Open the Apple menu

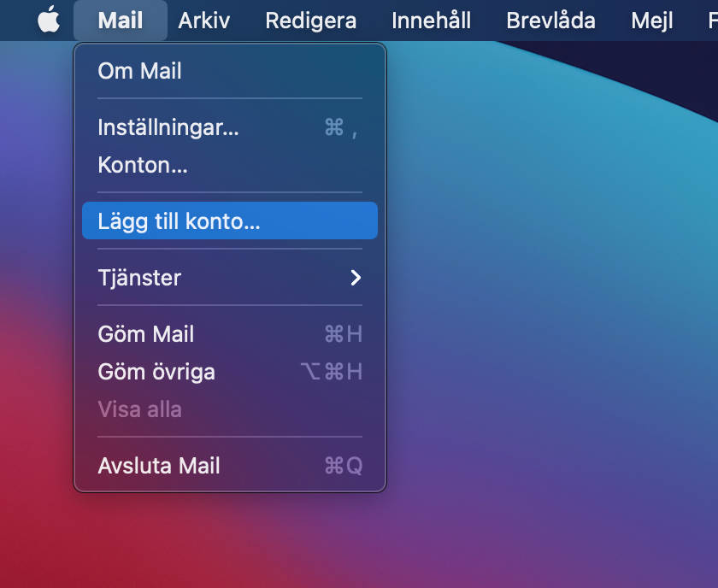coord(49,21)
